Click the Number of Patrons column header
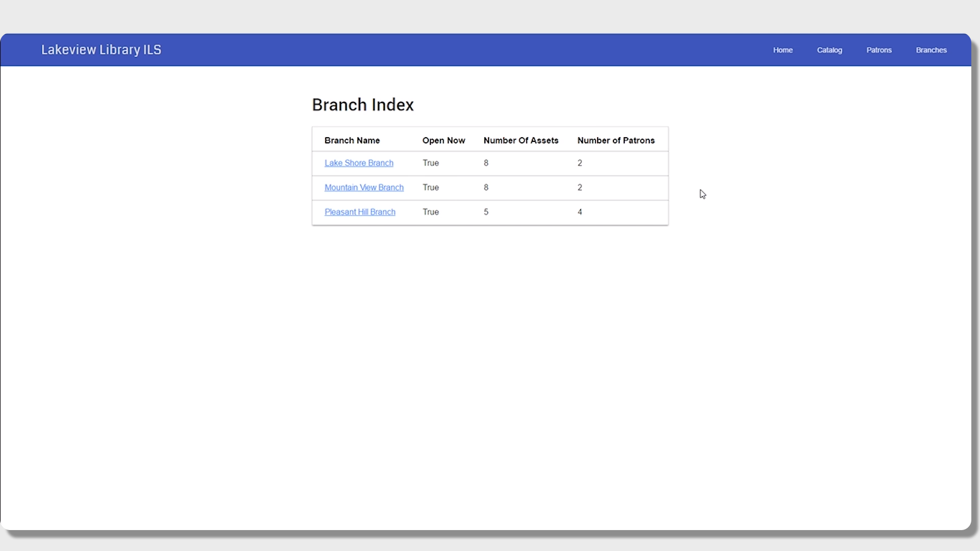Screen dimensions: 980x551 pos(616,140)
